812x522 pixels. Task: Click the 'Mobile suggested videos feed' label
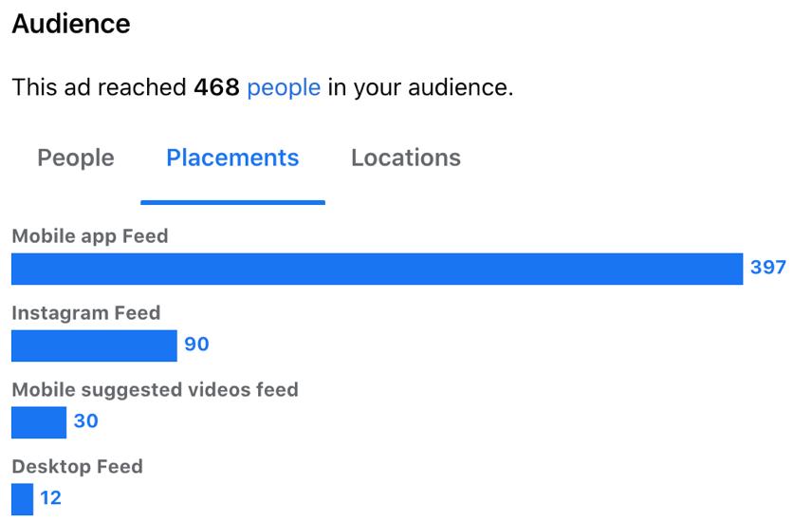[x=155, y=390]
